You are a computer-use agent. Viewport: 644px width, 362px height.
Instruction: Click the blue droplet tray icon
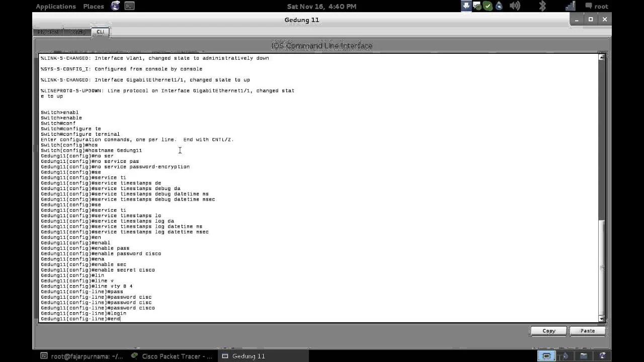tap(499, 6)
